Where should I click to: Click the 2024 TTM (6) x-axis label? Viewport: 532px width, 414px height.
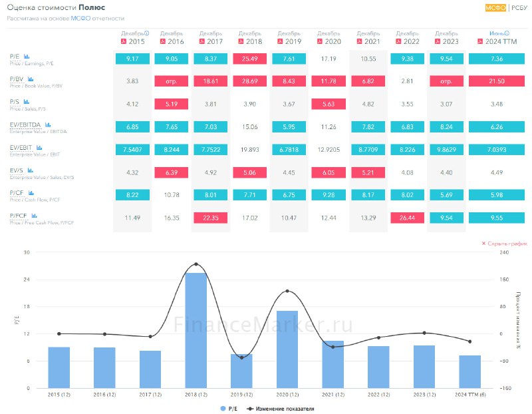[x=470, y=395]
